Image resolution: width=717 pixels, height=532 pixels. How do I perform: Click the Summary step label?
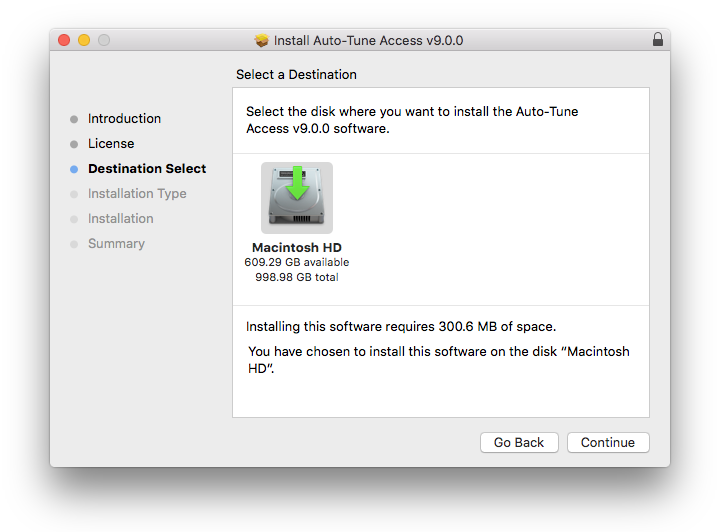pos(116,243)
